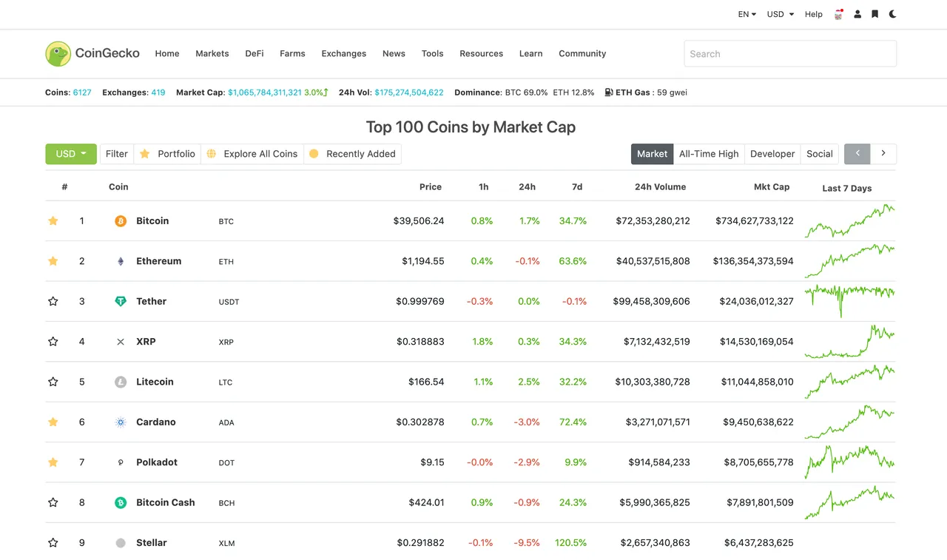Click the search input field
This screenshot has height=560, width=947.
[x=790, y=54]
